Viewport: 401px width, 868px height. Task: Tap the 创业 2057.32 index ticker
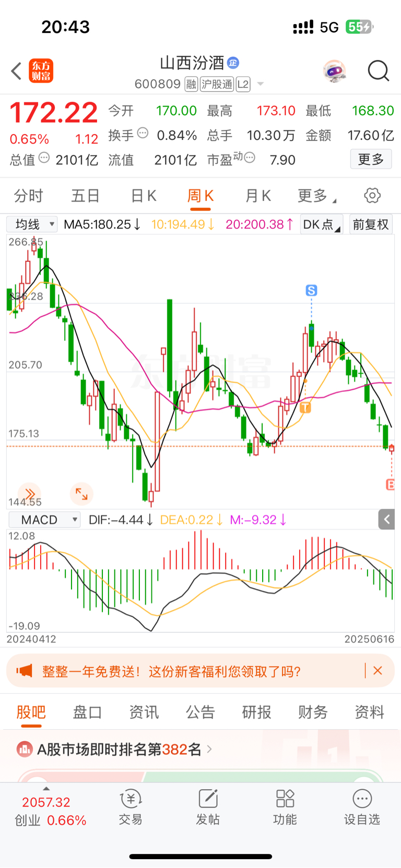point(50,811)
